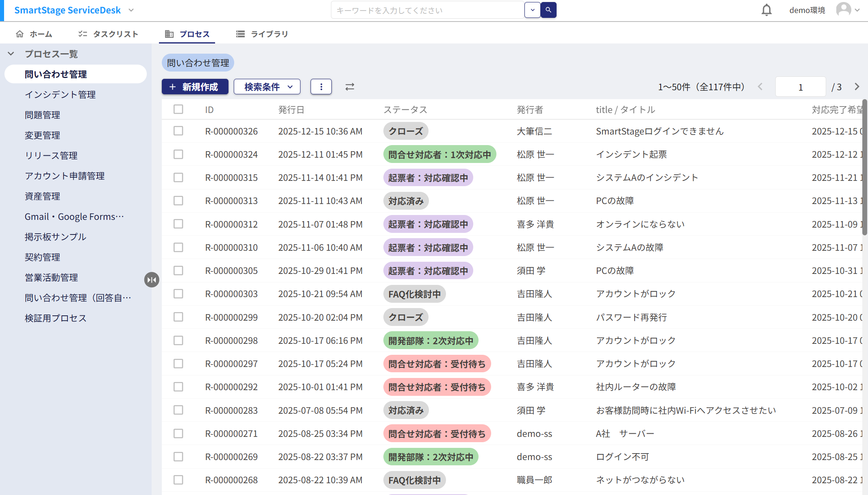This screenshot has width=868, height=495.
Task: Check the row checkbox for R-000000298
Action: point(178,341)
